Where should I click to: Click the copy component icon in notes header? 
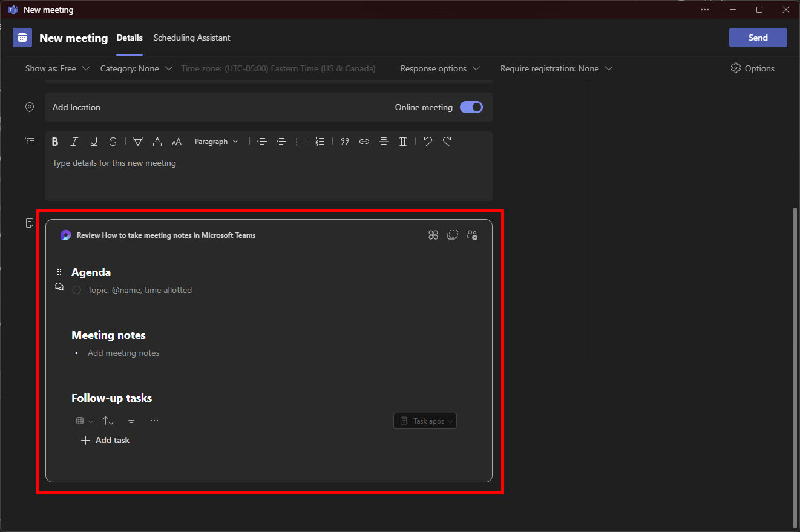453,235
